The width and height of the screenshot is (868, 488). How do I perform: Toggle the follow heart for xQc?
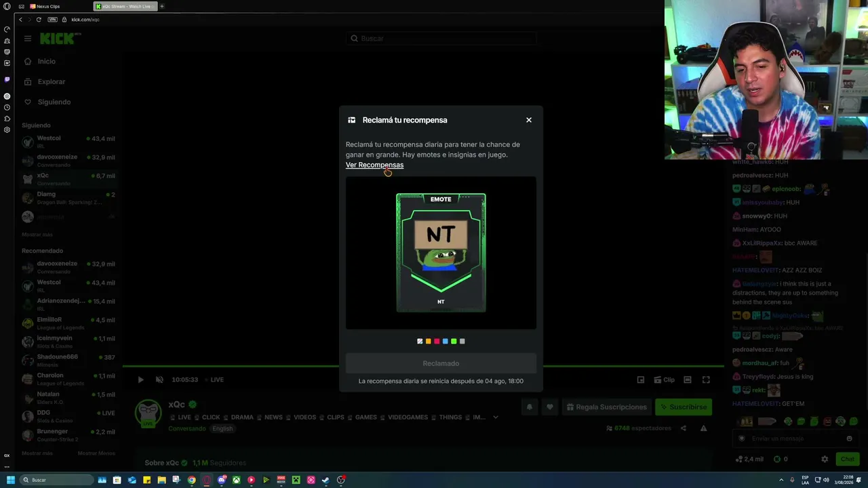(550, 407)
